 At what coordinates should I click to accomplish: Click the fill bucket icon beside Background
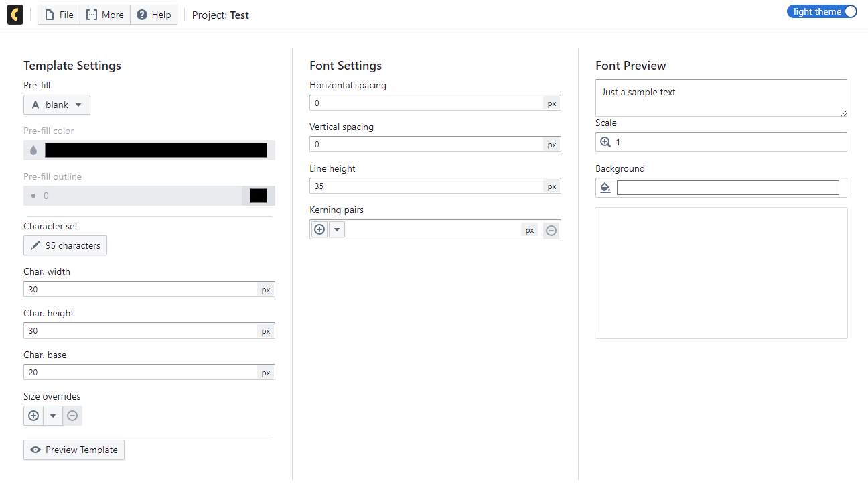click(605, 188)
